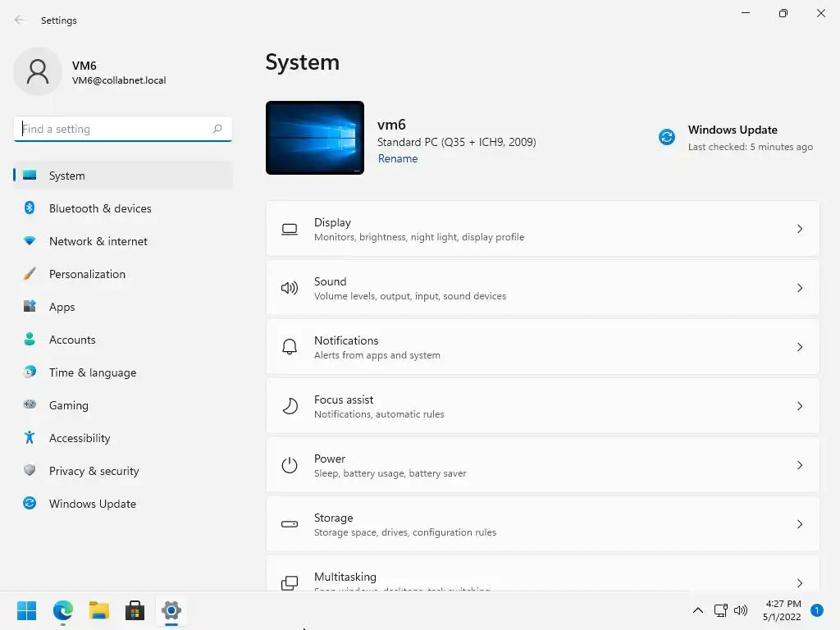Click the Storage drive icon
Image resolution: width=840 pixels, height=630 pixels.
(290, 524)
